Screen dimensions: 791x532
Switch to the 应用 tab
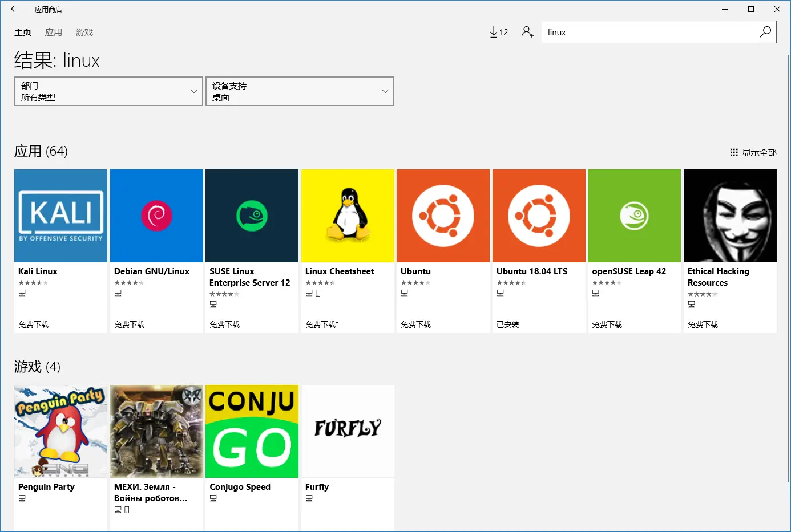[54, 33]
